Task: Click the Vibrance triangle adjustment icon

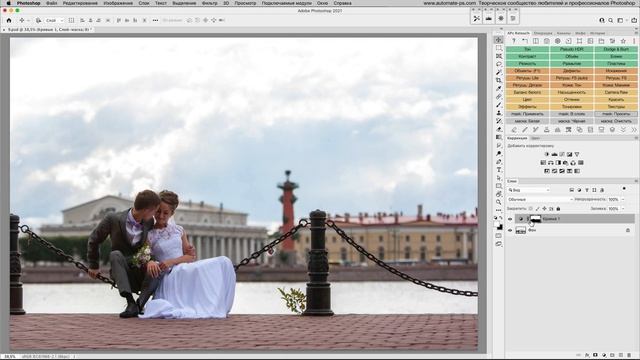Action: (x=577, y=154)
